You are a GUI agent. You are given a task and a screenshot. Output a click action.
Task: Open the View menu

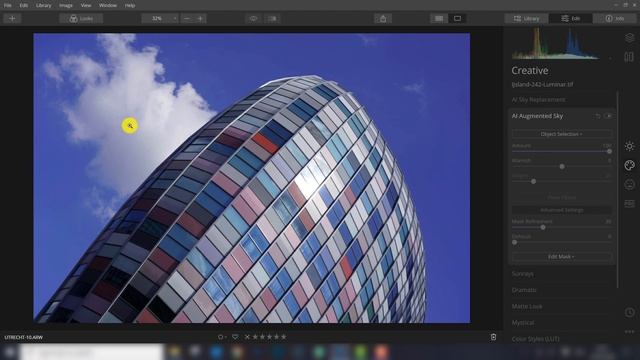point(86,5)
